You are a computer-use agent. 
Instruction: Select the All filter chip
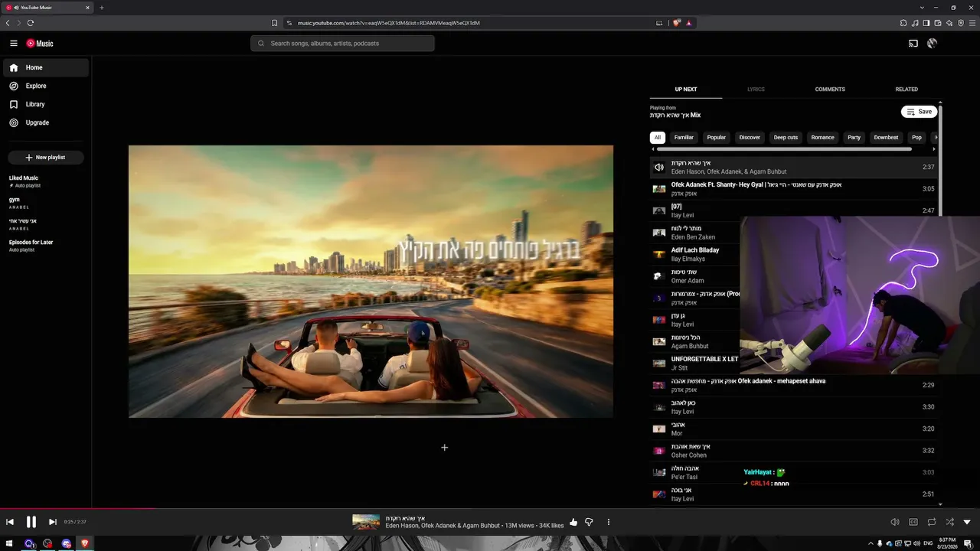click(x=657, y=138)
